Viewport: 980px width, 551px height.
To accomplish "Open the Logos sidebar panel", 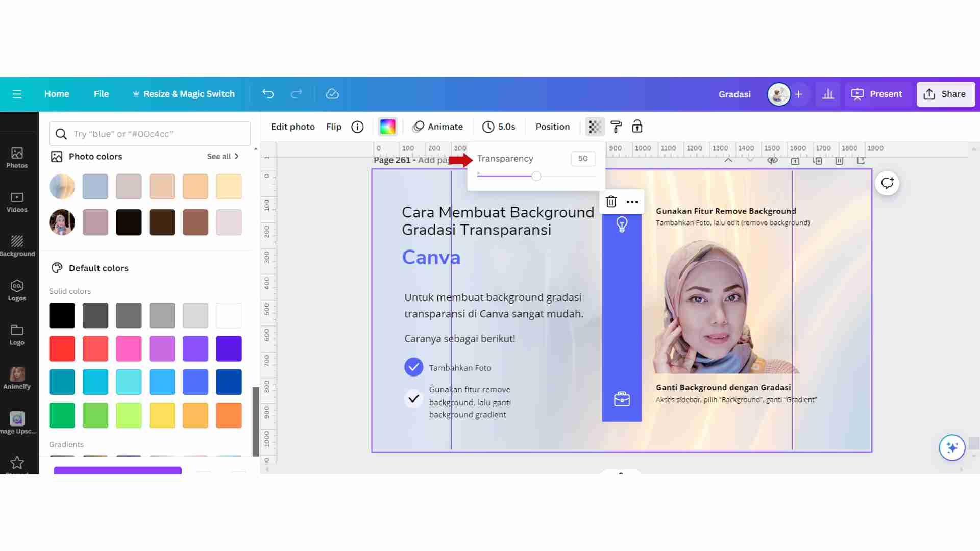I will (17, 290).
